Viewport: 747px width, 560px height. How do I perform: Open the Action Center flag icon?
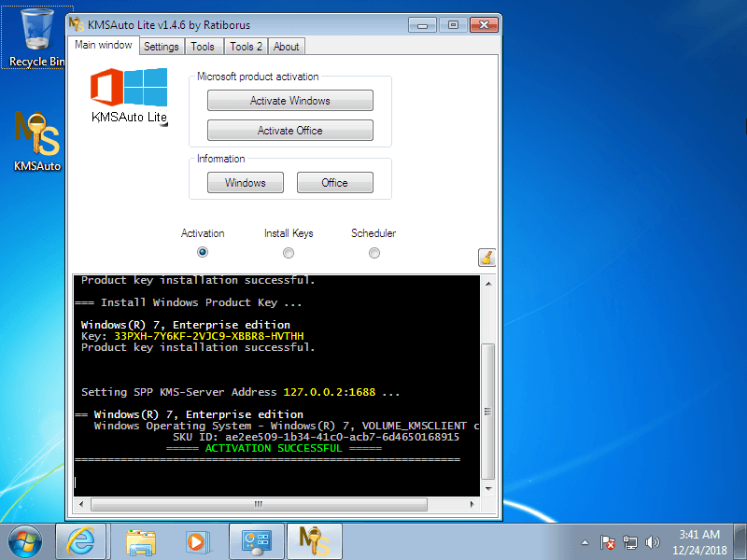tap(609, 542)
